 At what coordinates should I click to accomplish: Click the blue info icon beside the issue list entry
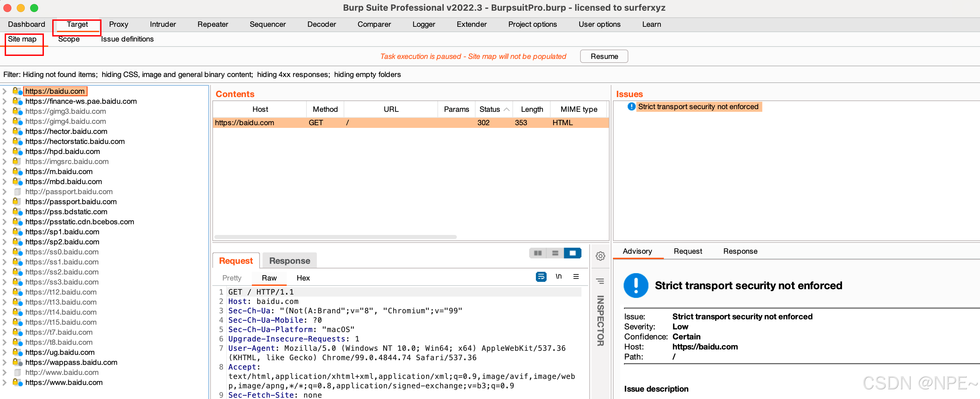pyautogui.click(x=631, y=106)
